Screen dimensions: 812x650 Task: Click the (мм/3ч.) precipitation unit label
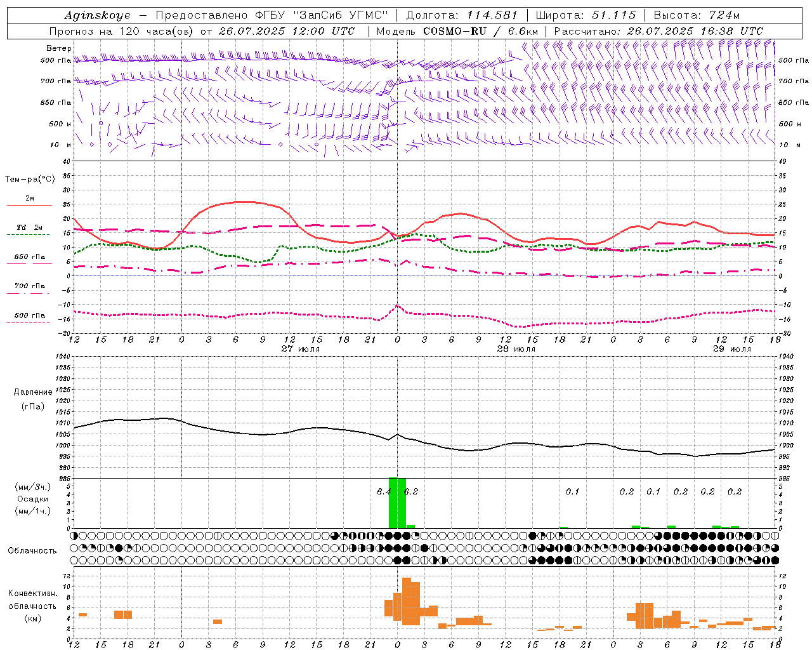tap(32, 487)
